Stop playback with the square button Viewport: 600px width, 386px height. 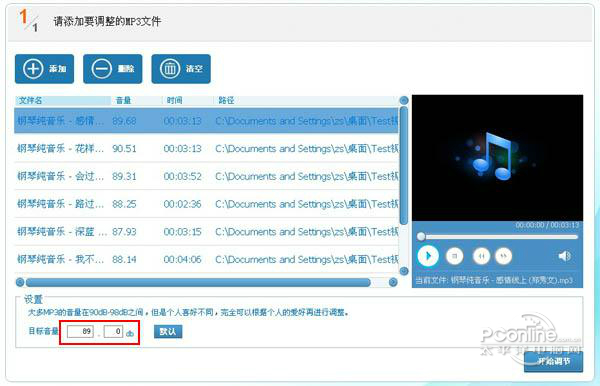click(x=455, y=256)
